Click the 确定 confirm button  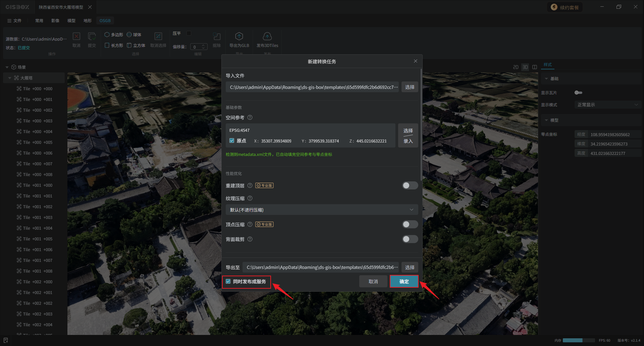(404, 282)
